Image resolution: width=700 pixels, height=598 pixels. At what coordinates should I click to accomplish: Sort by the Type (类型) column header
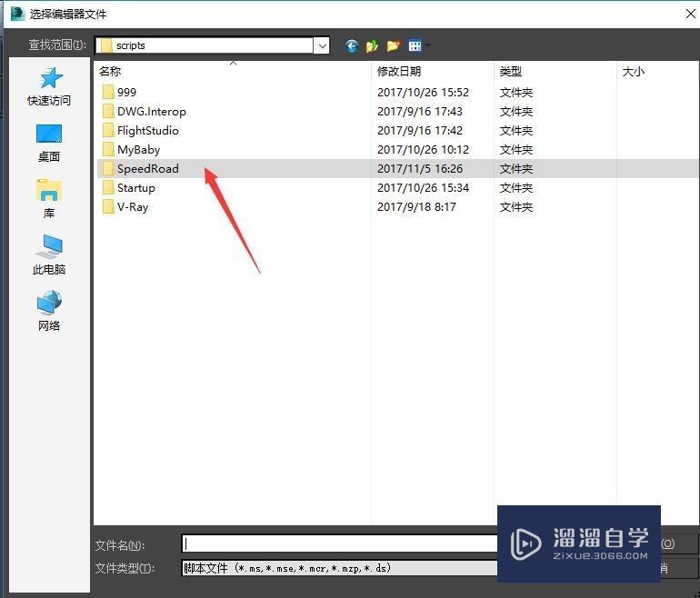pyautogui.click(x=555, y=72)
